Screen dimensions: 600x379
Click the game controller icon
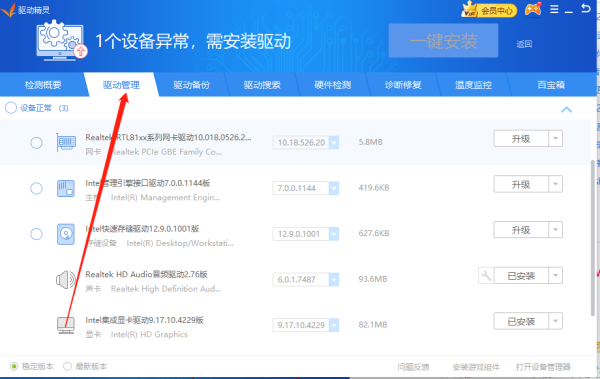533,9
